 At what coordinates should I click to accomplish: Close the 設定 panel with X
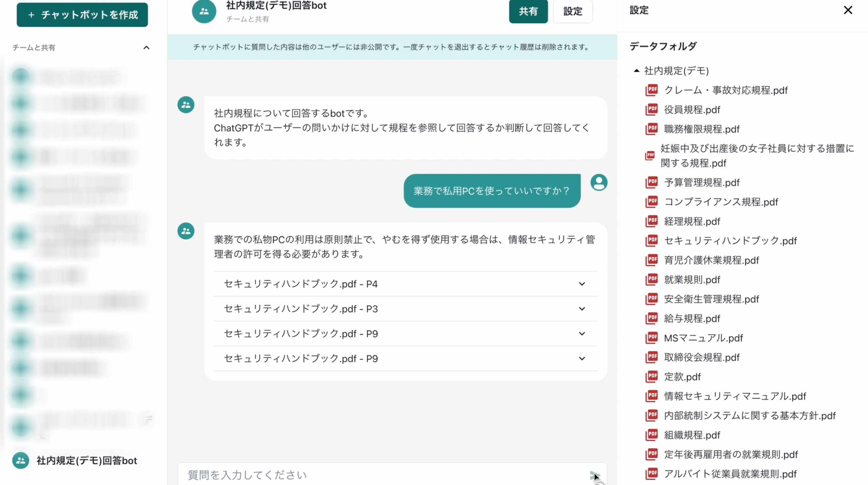point(848,10)
